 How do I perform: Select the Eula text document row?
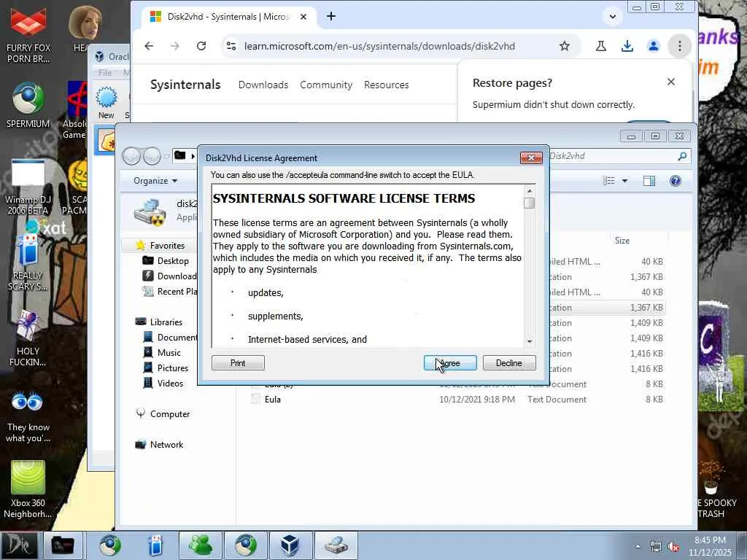[457, 400]
